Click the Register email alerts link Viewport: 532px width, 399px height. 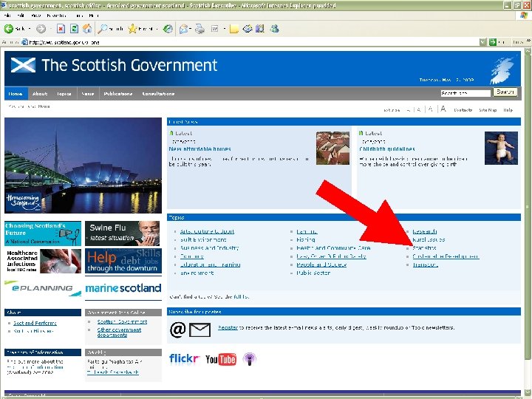(x=228, y=327)
